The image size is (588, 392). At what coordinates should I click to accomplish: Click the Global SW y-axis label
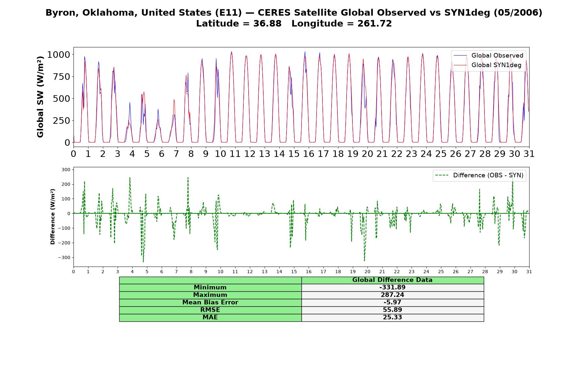[40, 97]
